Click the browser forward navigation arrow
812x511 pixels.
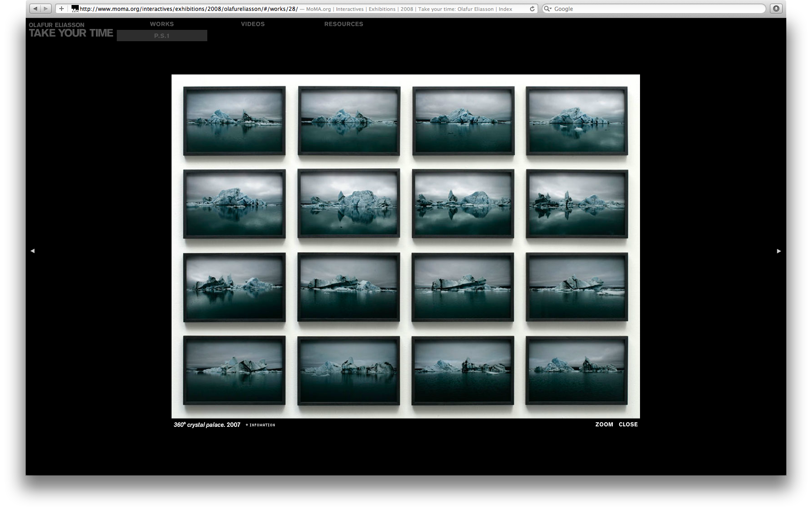(x=46, y=8)
